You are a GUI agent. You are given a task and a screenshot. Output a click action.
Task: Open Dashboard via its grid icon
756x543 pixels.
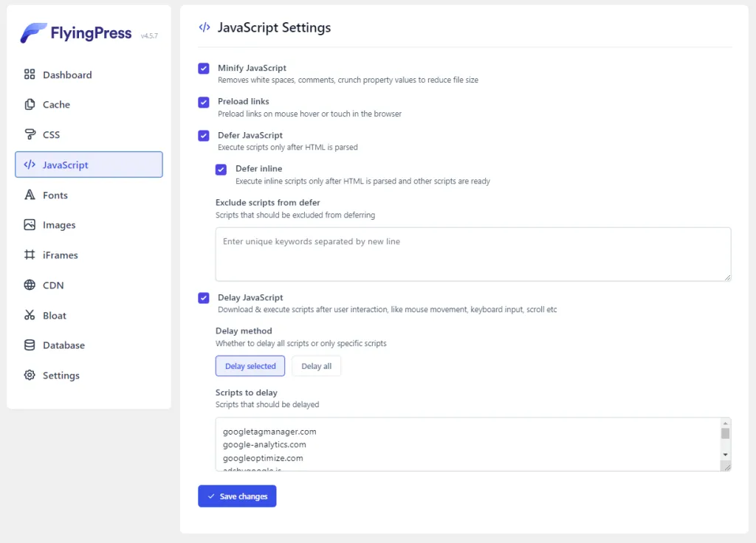30,75
